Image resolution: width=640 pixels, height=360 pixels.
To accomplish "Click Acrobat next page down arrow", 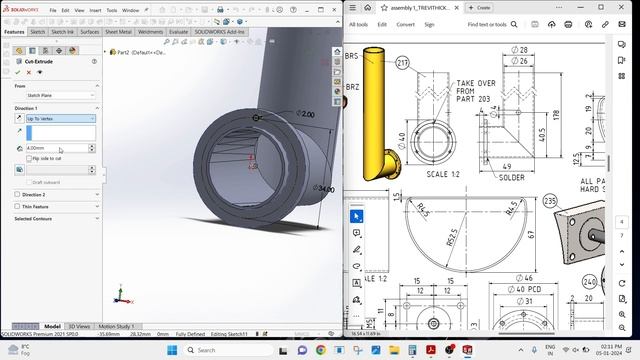I will [622, 264].
